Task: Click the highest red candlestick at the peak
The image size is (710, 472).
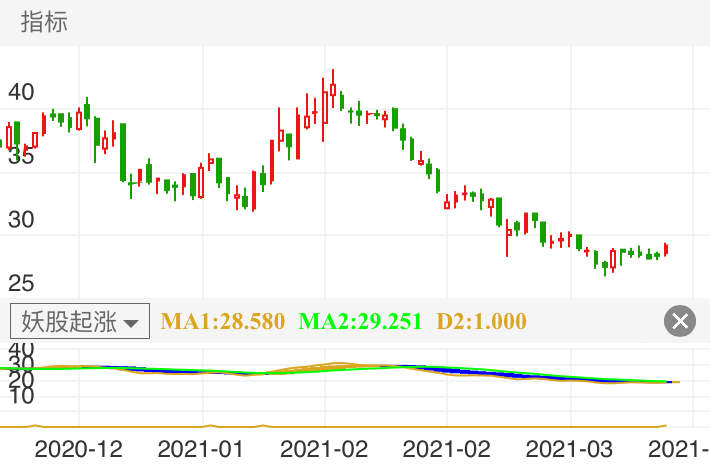Action: (x=333, y=89)
